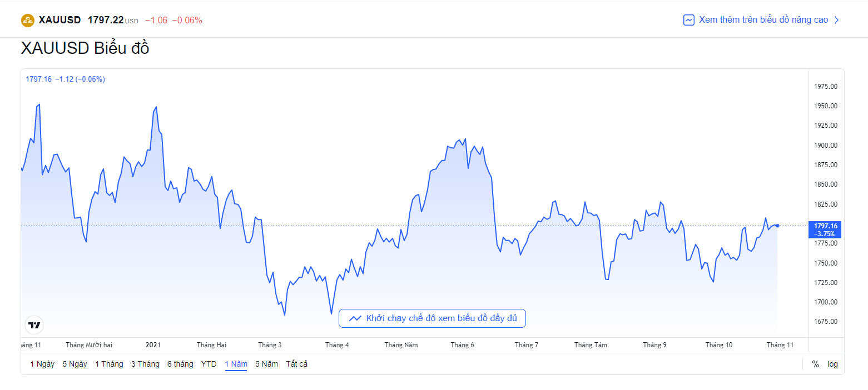Click the line icon in full chart button
This screenshot has height=390, width=868.
355,318
